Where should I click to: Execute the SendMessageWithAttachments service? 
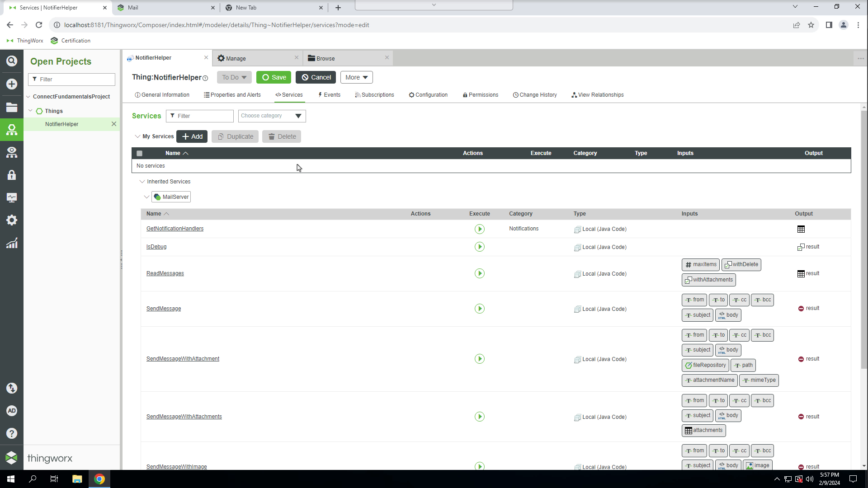480,417
